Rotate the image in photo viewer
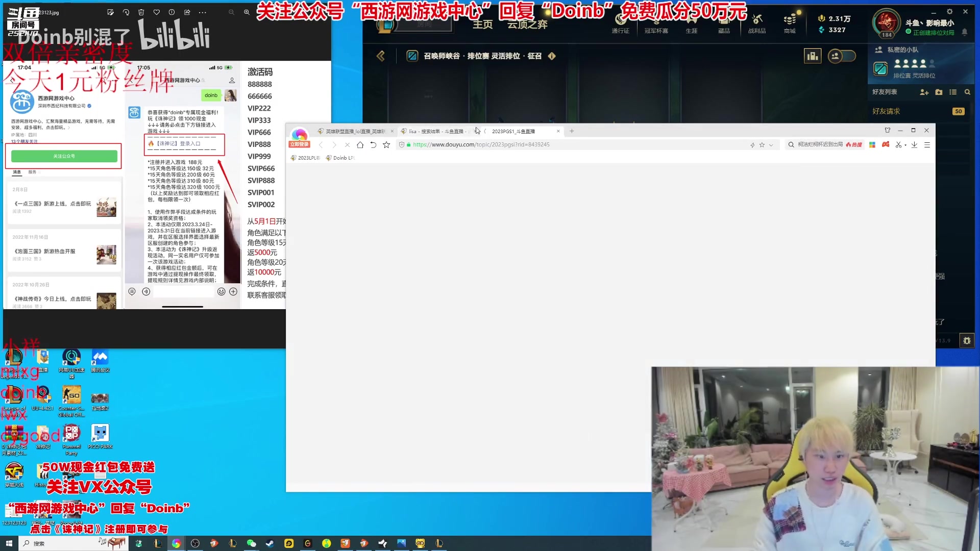Viewport: 980px width, 551px height. pyautogui.click(x=126, y=12)
